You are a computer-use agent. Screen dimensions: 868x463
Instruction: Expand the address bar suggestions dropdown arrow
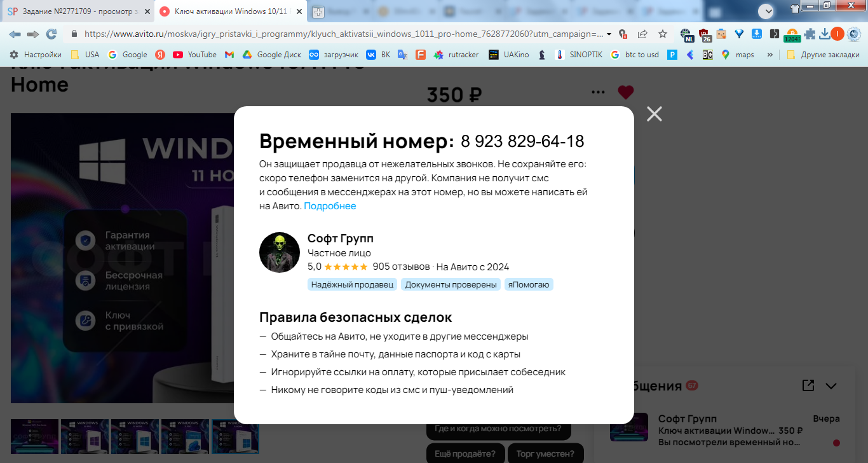pyautogui.click(x=609, y=34)
